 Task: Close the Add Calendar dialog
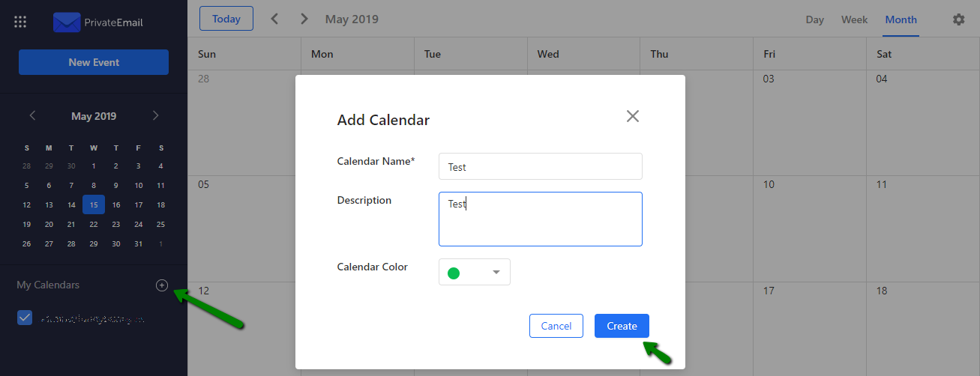pos(633,116)
